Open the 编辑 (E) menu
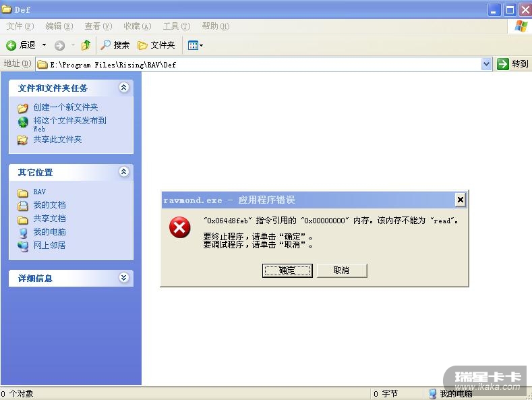The width and height of the screenshot is (532, 400). tap(59, 26)
